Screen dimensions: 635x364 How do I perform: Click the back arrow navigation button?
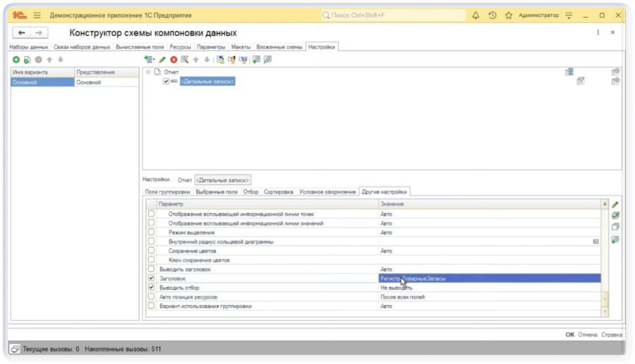point(22,33)
